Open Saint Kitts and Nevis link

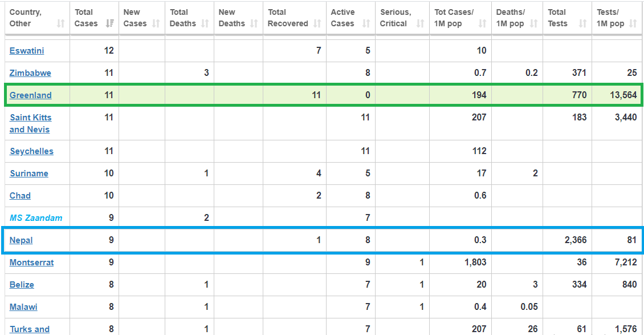[31, 123]
